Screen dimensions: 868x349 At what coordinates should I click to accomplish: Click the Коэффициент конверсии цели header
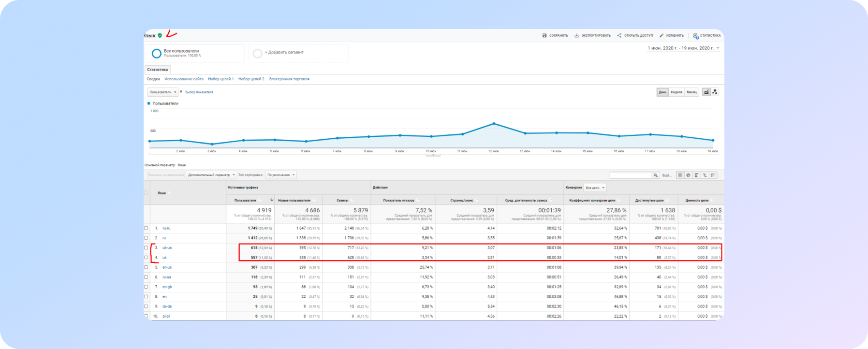[592, 200]
